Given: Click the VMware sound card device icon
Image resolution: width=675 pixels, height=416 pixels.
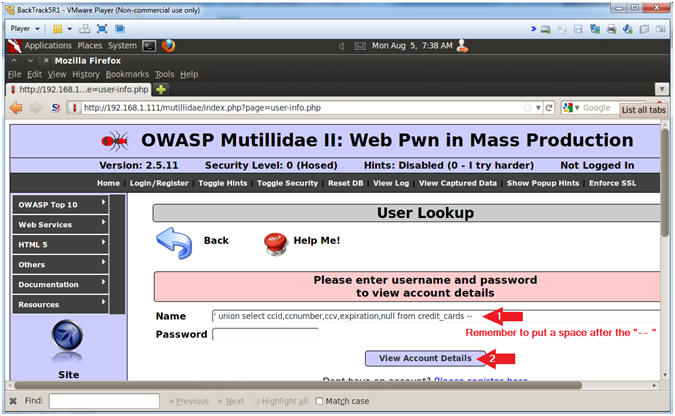Looking at the screenshot, I should point(628,29).
